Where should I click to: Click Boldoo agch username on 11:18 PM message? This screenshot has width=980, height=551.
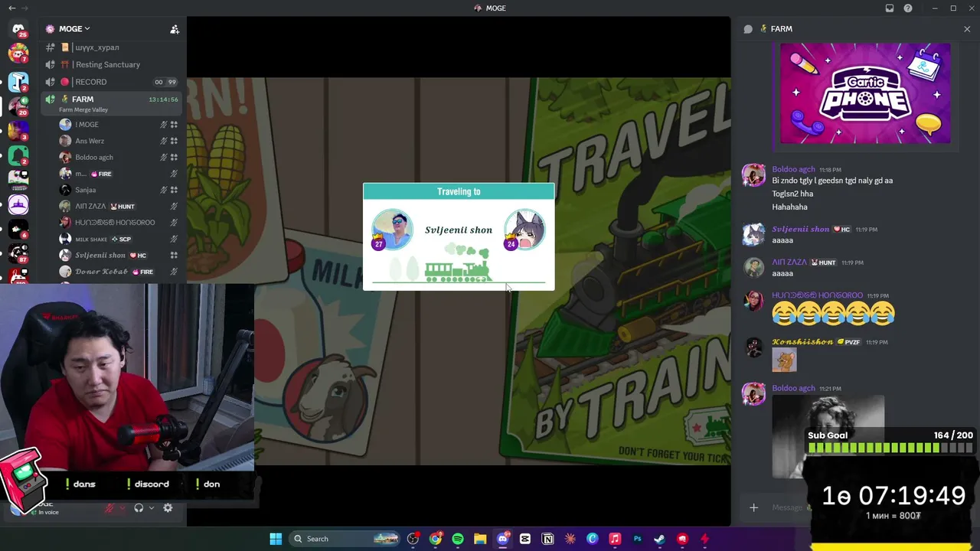(x=793, y=169)
